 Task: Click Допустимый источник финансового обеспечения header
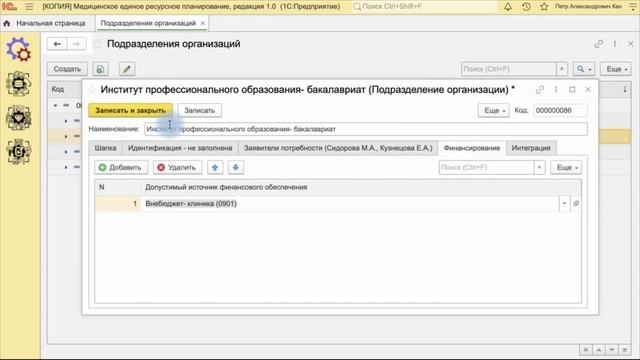tap(361, 187)
